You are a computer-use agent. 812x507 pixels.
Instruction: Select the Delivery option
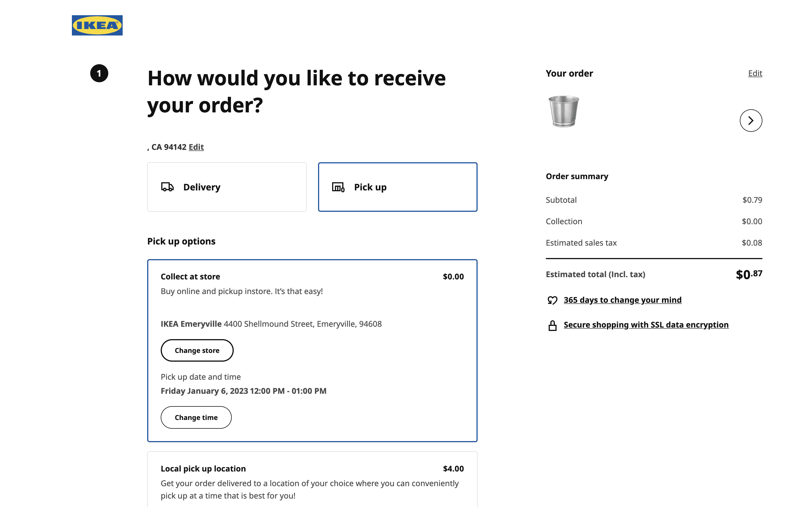(x=227, y=187)
